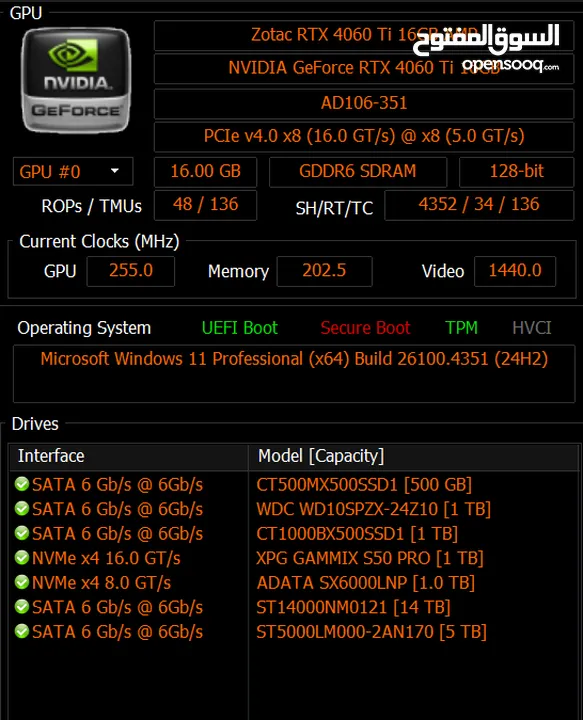Select the Zotac RTX 4060 Ti name field
This screenshot has width=583, height=720.
click(364, 35)
